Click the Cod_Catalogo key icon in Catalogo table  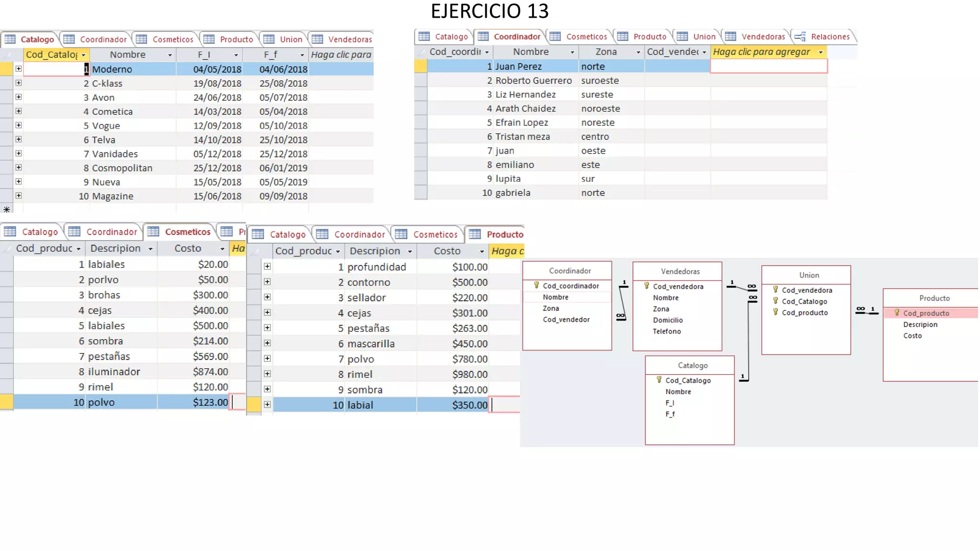659,380
